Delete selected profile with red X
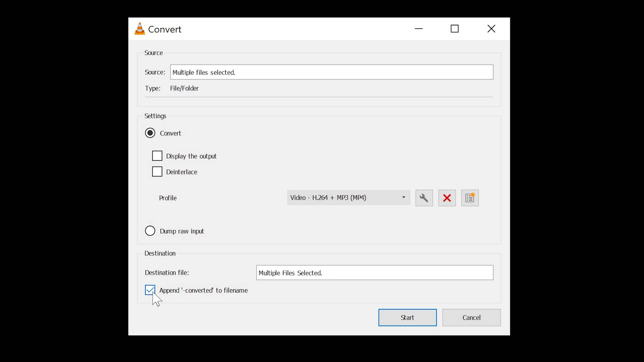Viewport: 644px width, 362px height. pos(447,198)
